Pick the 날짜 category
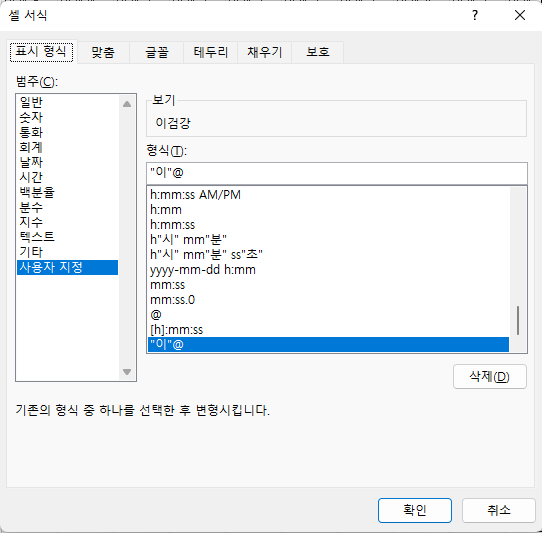This screenshot has width=542, height=533. pos(67,162)
